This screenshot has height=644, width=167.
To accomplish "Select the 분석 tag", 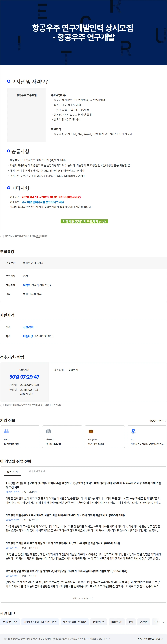I will tap(131, 622).
